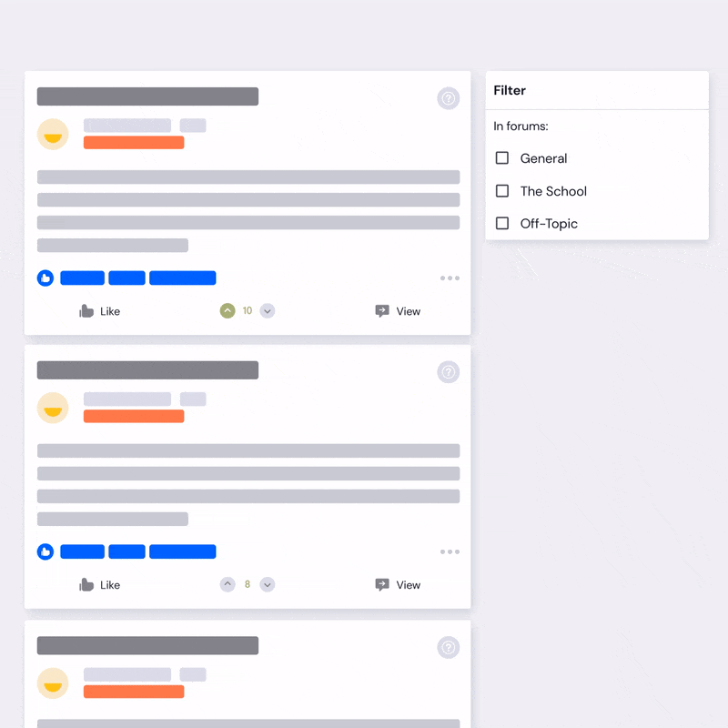Open the three-dots menu on first post
728x728 pixels.
pyautogui.click(x=450, y=278)
